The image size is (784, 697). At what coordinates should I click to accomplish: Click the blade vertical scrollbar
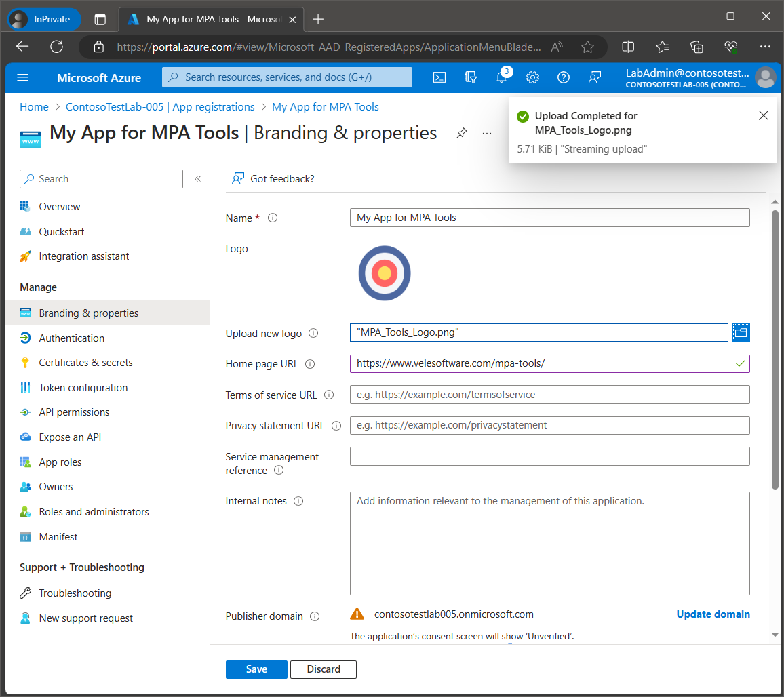[x=775, y=350]
